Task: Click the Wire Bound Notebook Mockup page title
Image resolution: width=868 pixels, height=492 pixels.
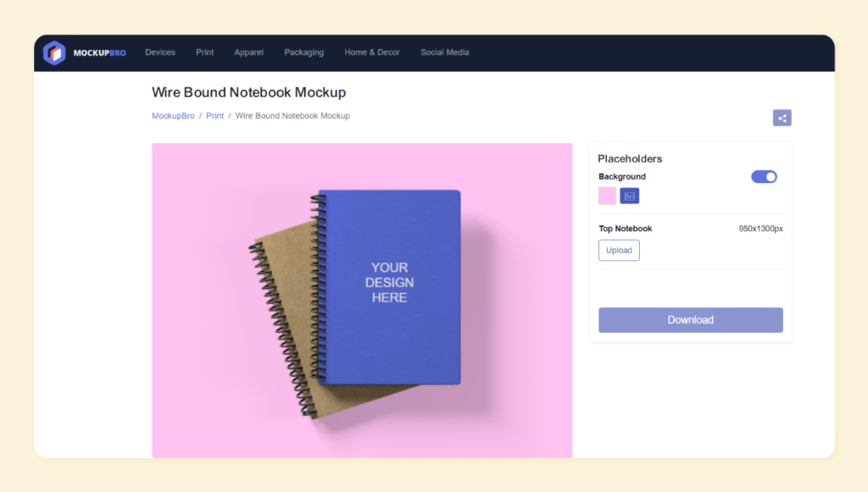Action: 248,92
